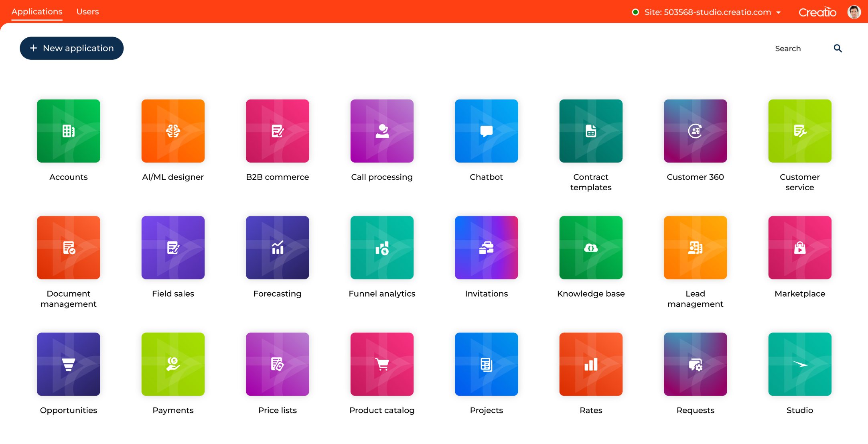868x444 pixels.
Task: Select the Lead management tile
Action: pos(695,247)
